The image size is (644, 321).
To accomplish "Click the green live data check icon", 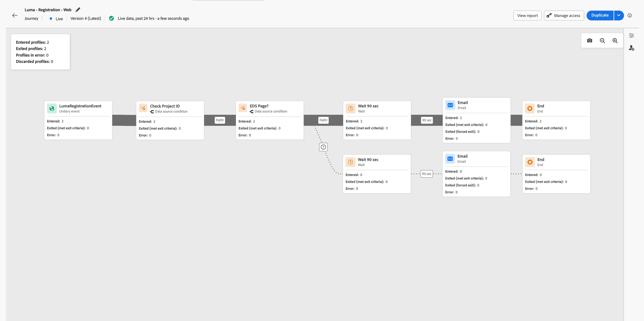I will [112, 18].
